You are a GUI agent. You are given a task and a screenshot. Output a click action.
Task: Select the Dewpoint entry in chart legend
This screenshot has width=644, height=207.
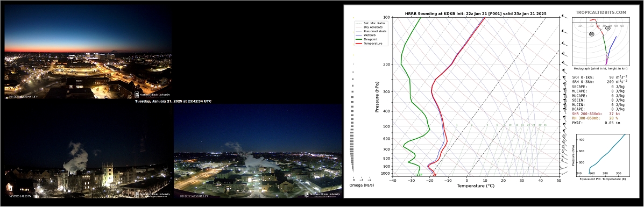pyautogui.click(x=367, y=39)
